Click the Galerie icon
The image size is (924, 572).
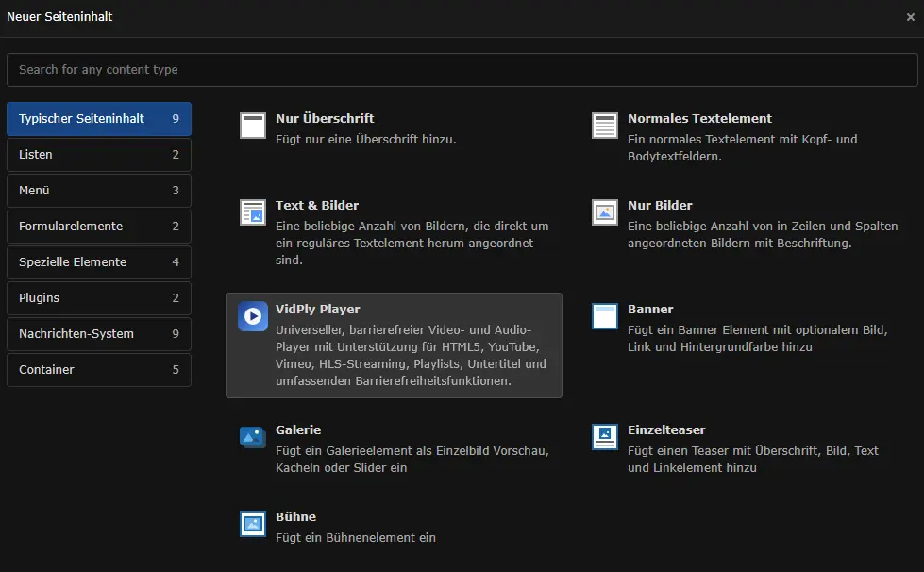[x=253, y=437]
